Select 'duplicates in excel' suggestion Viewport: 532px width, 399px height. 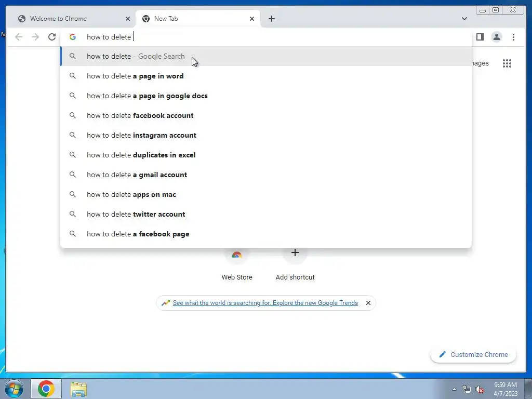pyautogui.click(x=266, y=155)
